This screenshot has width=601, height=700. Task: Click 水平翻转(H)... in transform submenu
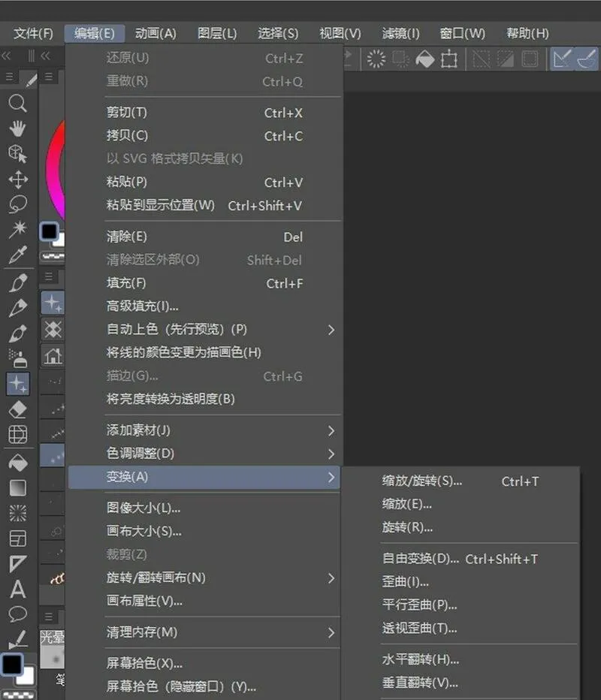421,659
